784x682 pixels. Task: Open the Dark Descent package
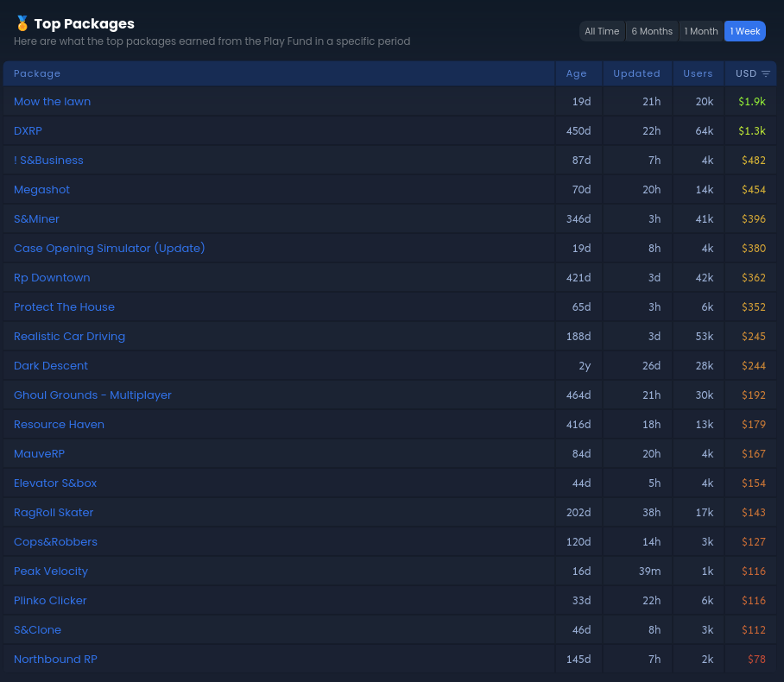coord(50,365)
